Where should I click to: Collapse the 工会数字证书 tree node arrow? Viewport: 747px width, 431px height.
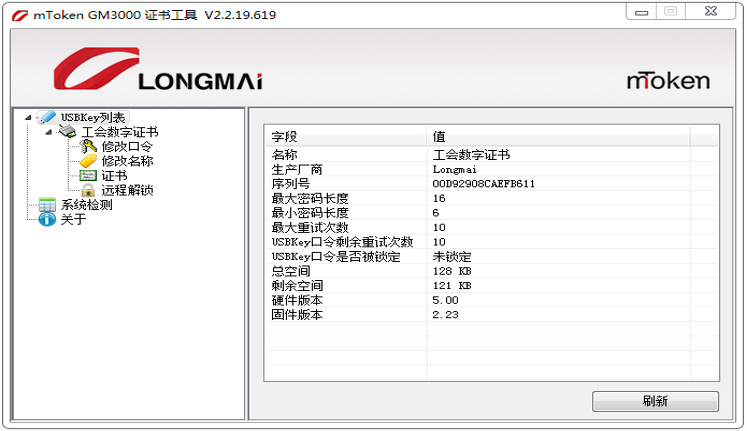tap(49, 132)
